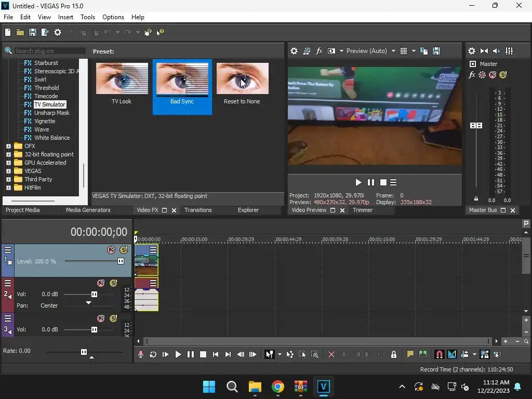Click the What's This help icon
This screenshot has width=532, height=399.
click(x=160, y=32)
